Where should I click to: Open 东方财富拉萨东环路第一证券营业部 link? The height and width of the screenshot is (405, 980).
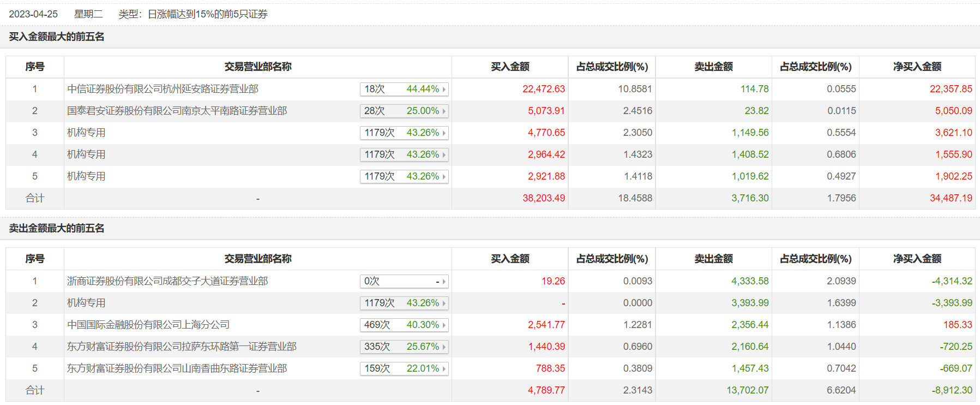(x=182, y=347)
